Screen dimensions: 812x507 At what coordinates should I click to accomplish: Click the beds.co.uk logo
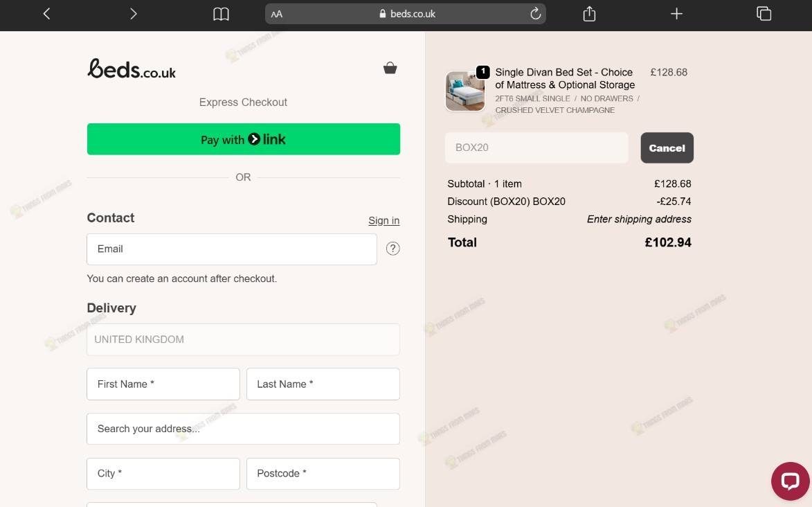[132, 69]
